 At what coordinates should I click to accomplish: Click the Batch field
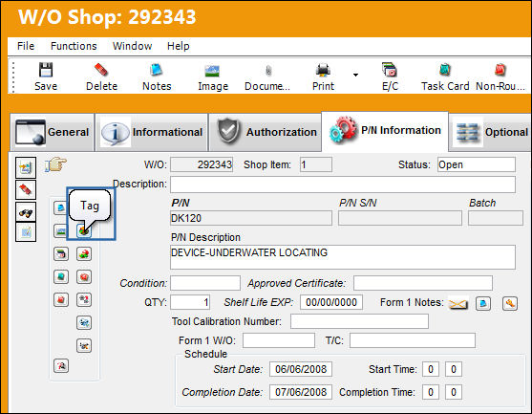(x=496, y=218)
